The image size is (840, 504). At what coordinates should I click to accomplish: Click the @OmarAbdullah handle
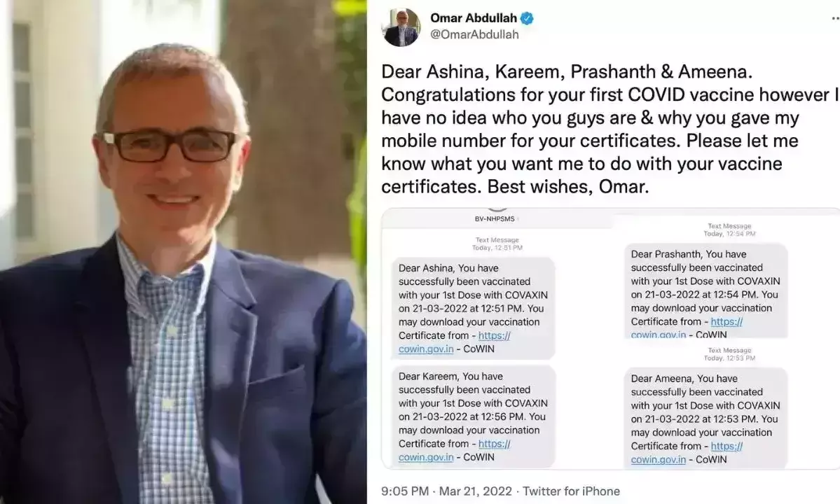pyautogui.click(x=474, y=35)
